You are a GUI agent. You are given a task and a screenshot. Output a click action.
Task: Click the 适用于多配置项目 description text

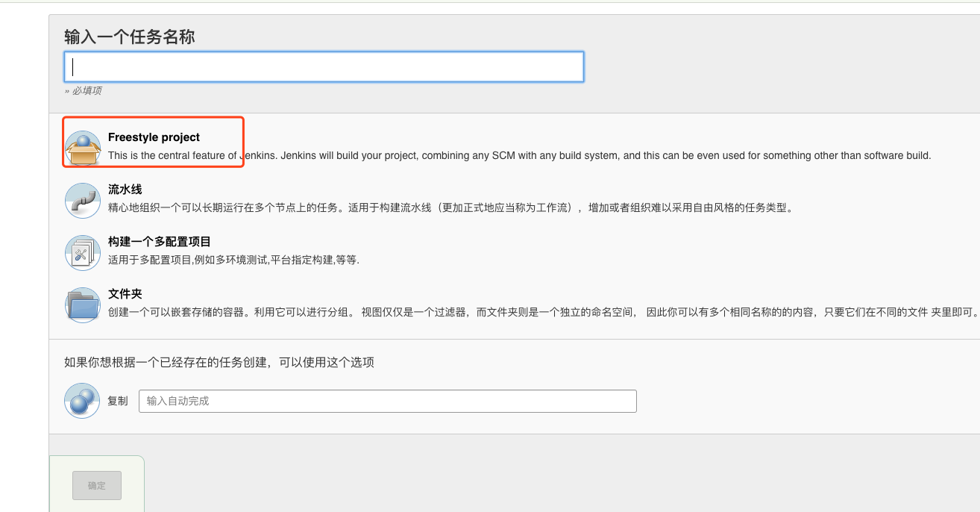tap(233, 260)
